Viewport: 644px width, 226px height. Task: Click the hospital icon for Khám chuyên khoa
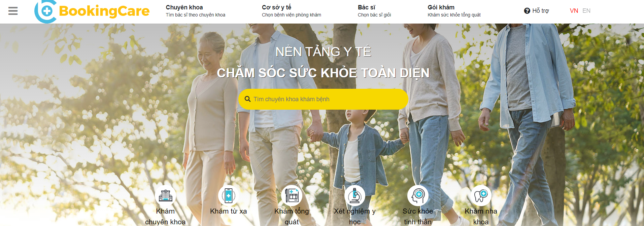pos(165,195)
